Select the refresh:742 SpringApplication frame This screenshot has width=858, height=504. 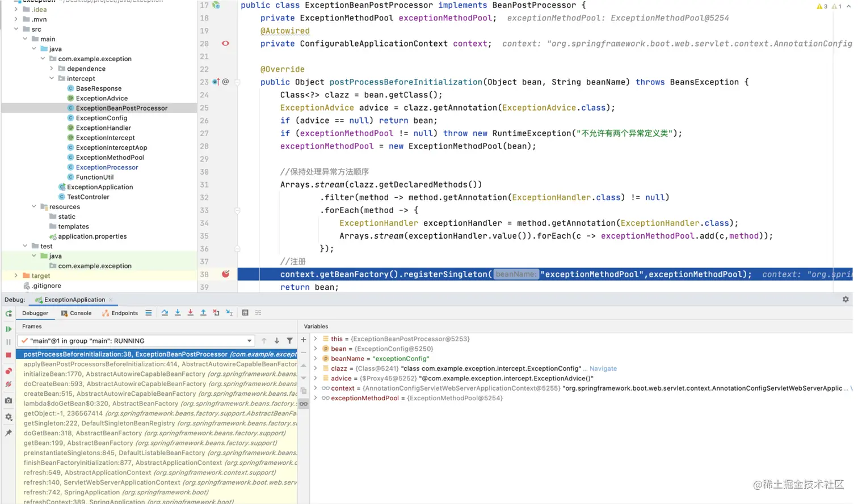[x=157, y=492]
